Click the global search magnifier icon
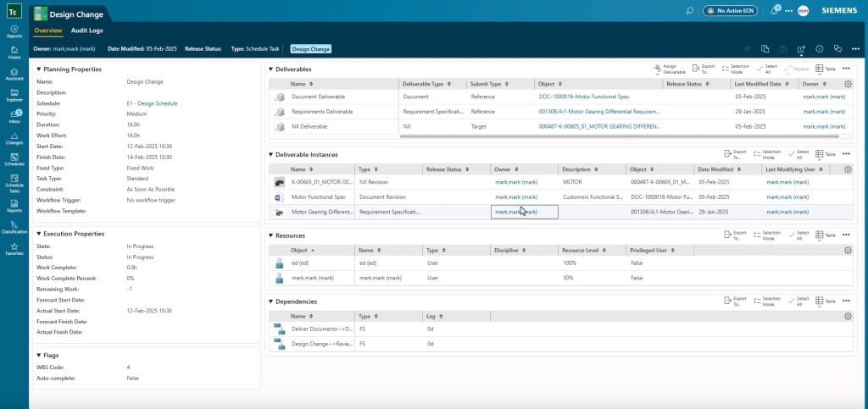 [690, 10]
